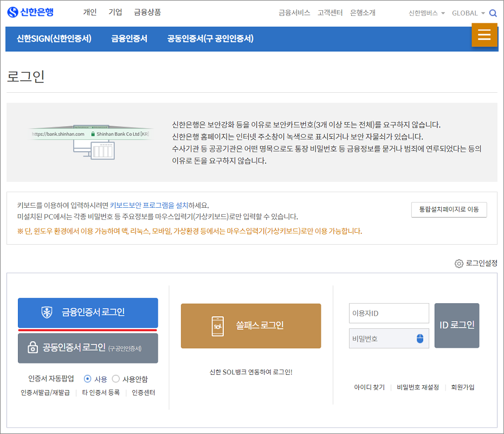This screenshot has height=434, width=504.
Task: Open the search magnifier icon
Action: pyautogui.click(x=493, y=13)
